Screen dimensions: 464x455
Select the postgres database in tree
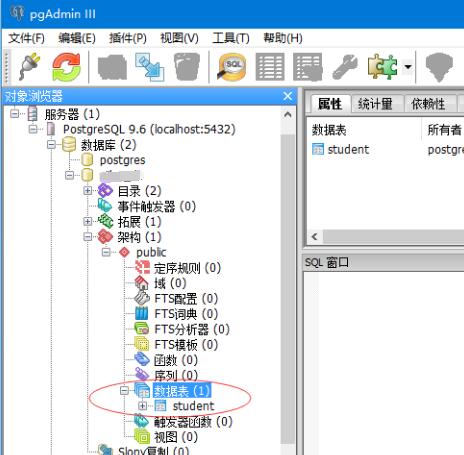tap(122, 160)
